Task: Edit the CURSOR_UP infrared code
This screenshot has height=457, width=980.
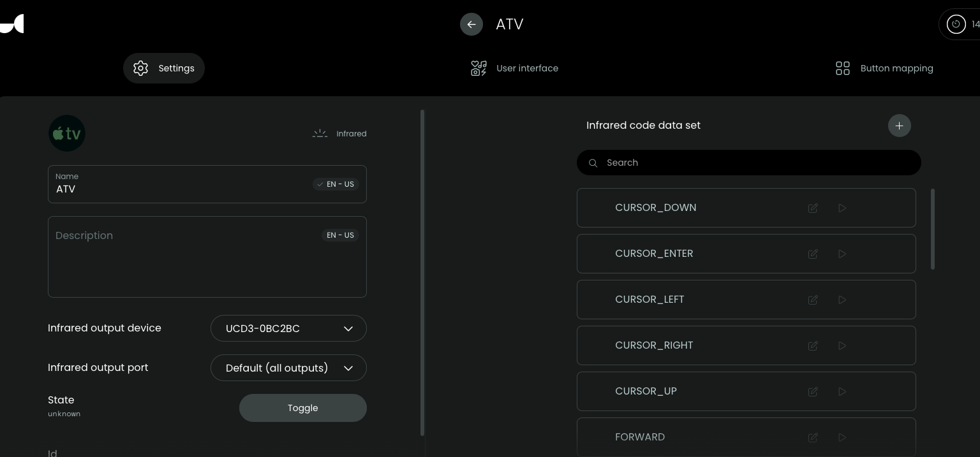Action: click(813, 391)
